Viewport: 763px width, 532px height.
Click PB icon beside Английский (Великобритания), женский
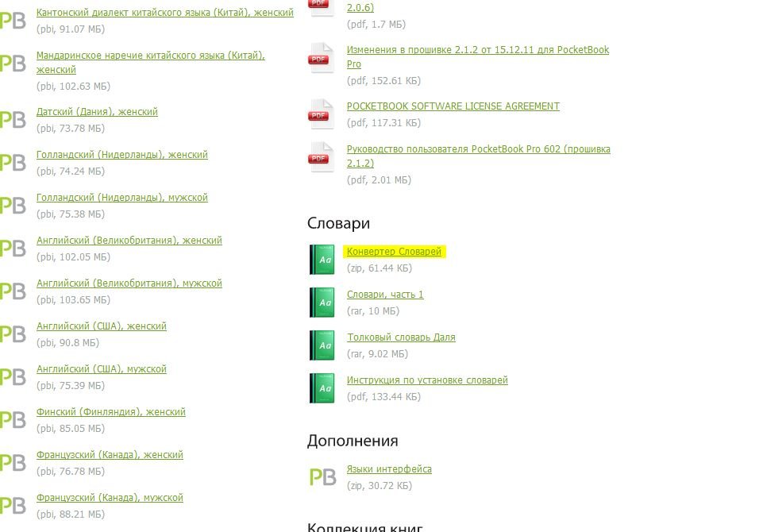coord(13,249)
